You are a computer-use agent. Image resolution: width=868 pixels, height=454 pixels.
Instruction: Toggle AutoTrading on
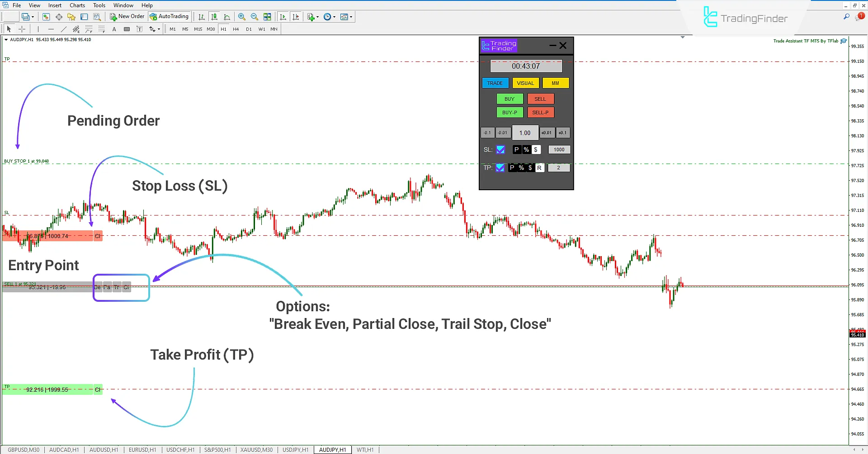[x=170, y=16]
